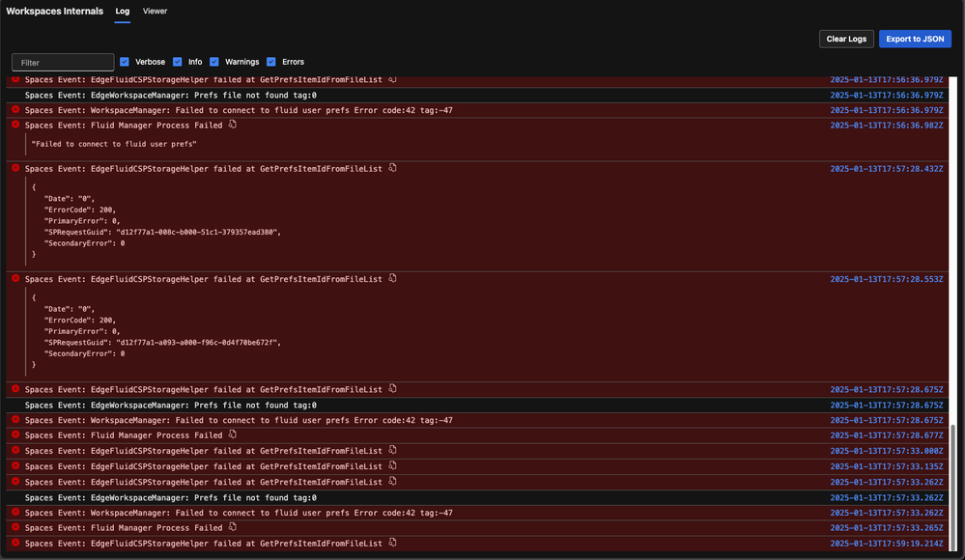Click the "Failed to connect to fluid user prefs" quoted detail
The width and height of the screenshot is (965, 560).
click(x=114, y=144)
